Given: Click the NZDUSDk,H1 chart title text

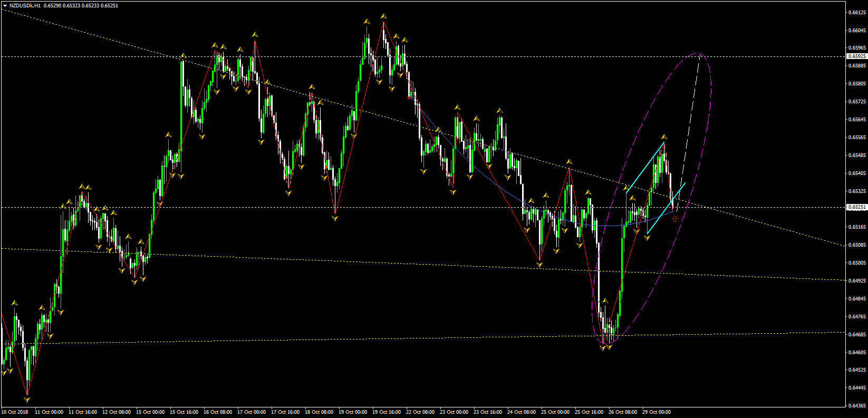Looking at the screenshot, I should (25, 6).
